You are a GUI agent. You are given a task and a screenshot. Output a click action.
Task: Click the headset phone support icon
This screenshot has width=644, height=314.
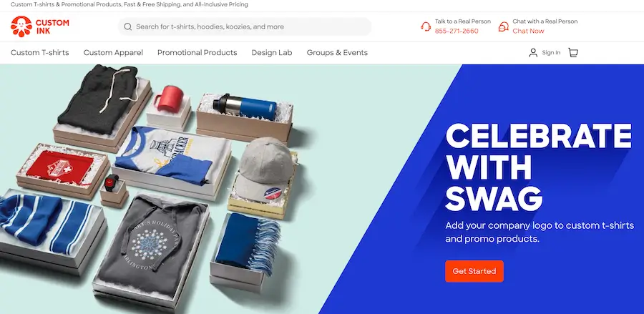(x=426, y=26)
